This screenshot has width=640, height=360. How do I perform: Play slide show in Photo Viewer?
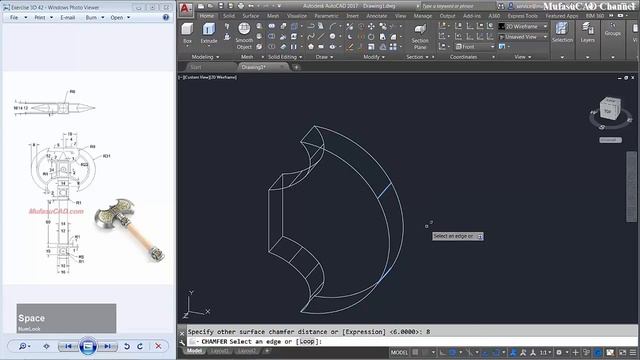pyautogui.click(x=88, y=346)
